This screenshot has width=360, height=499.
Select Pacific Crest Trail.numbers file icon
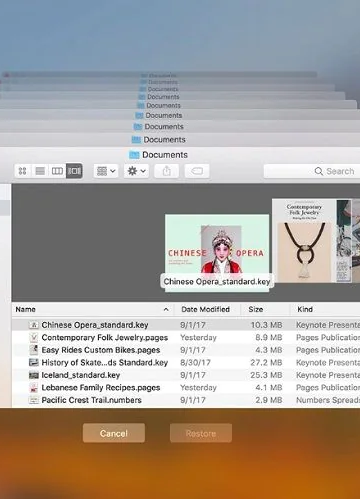[x=34, y=400]
